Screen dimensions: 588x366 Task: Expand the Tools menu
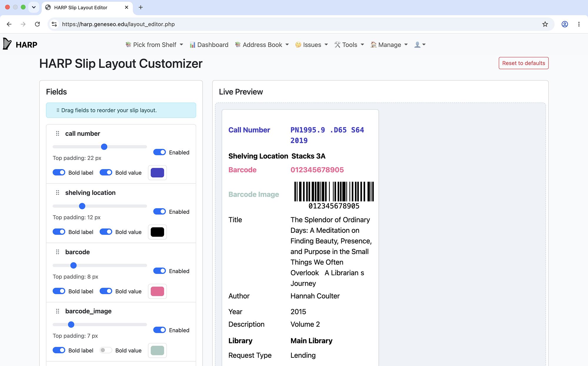[349, 45]
